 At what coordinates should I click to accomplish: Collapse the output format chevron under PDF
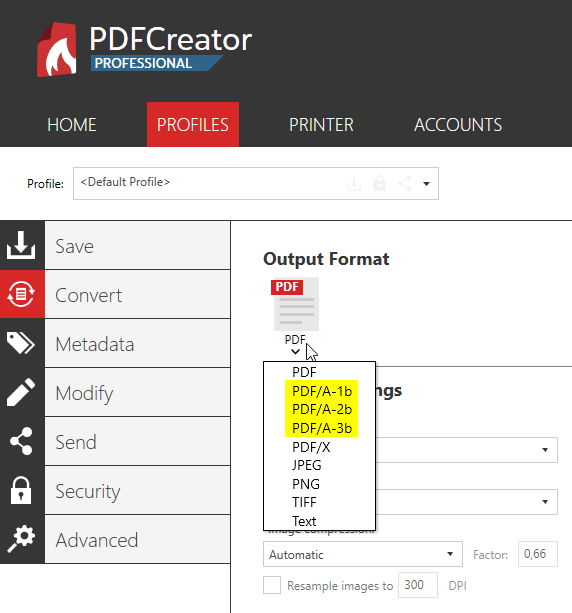[296, 351]
